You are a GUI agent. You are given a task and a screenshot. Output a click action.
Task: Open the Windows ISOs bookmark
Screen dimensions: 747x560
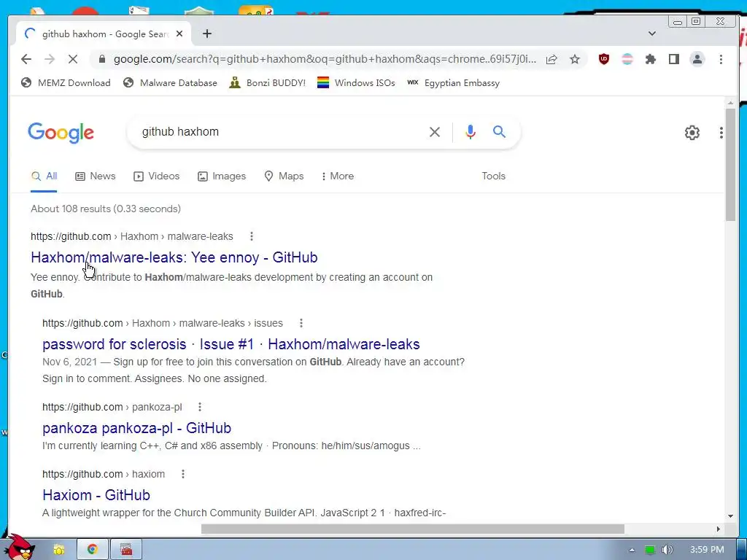point(356,83)
